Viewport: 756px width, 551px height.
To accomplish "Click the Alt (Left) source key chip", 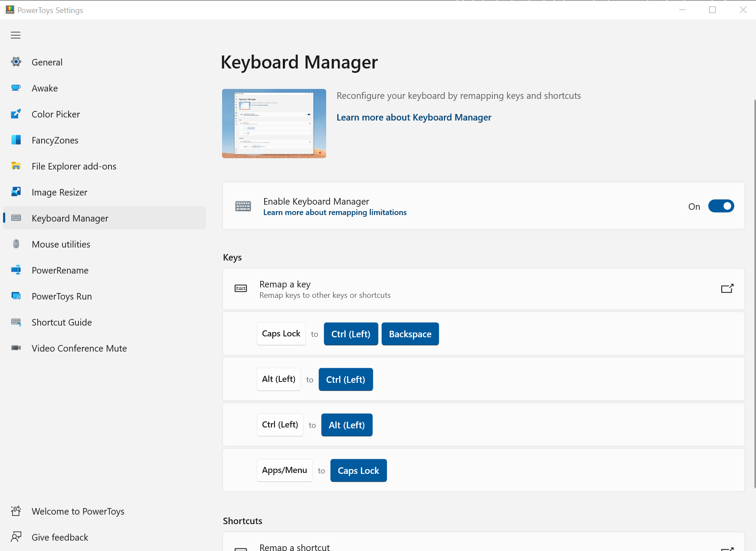I will (x=279, y=379).
